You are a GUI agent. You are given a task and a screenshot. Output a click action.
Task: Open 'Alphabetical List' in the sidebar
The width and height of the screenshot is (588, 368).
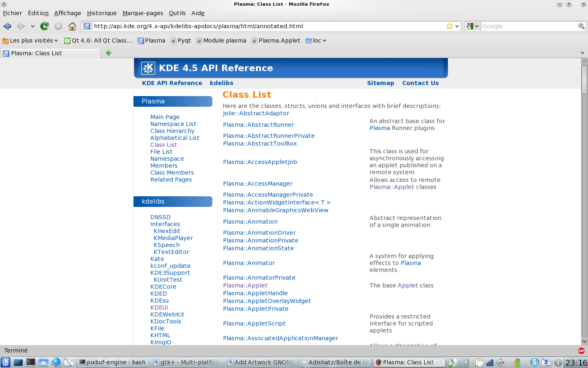coord(175,138)
